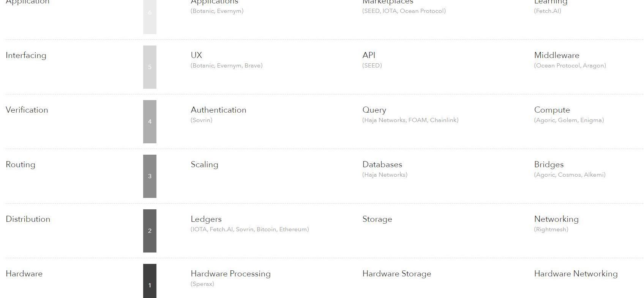Click the Routing layer title

pyautogui.click(x=21, y=165)
